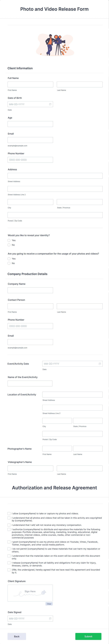
Task: Click the Phone Number field under Company Production Details
Action: (x=30, y=326)
